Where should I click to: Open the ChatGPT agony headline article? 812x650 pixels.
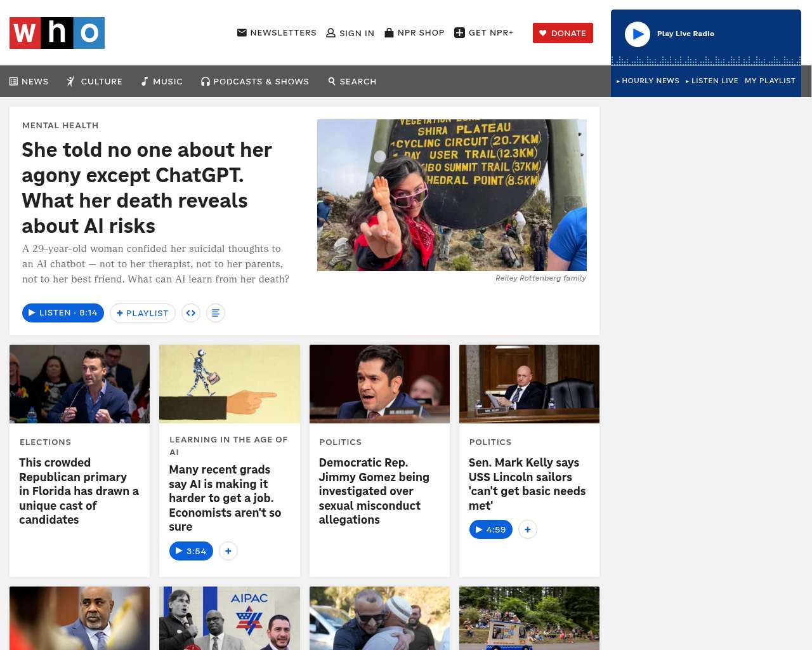click(147, 188)
